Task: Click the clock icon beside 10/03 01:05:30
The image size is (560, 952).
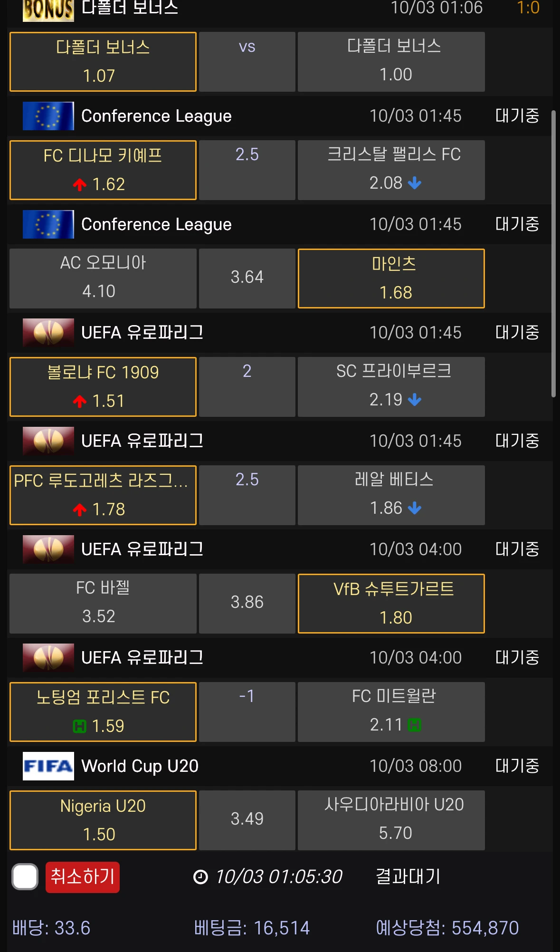Action: pos(200,877)
